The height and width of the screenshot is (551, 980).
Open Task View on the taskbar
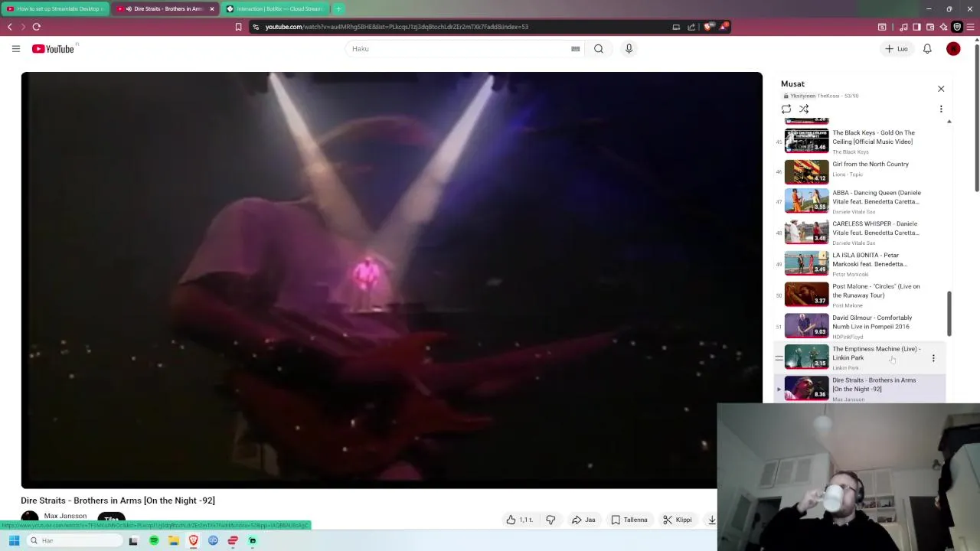(133, 540)
